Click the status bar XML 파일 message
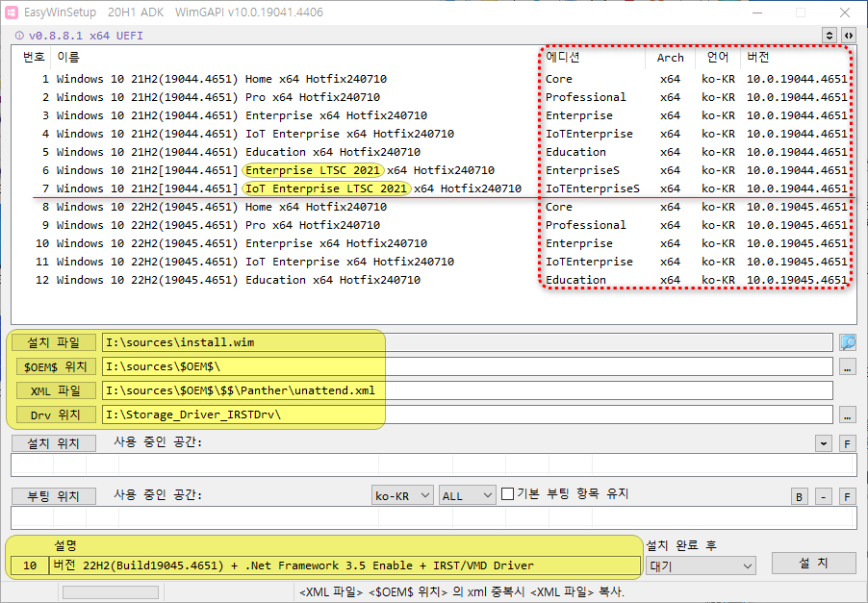This screenshot has height=603, width=868. point(462,591)
